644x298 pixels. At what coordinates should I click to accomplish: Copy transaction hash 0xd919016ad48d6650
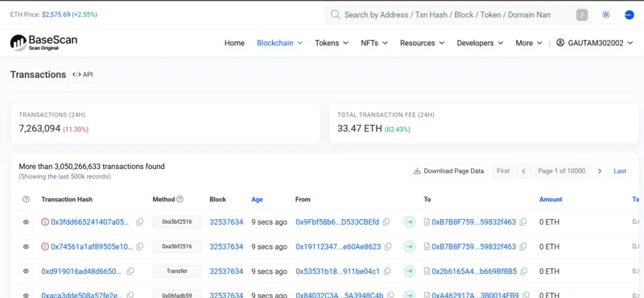130,271
